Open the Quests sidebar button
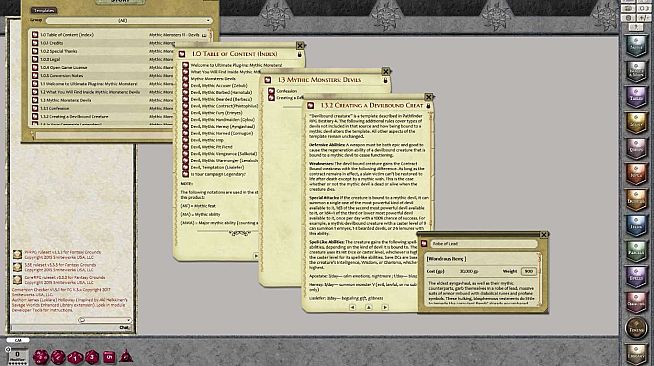 pos(636,148)
